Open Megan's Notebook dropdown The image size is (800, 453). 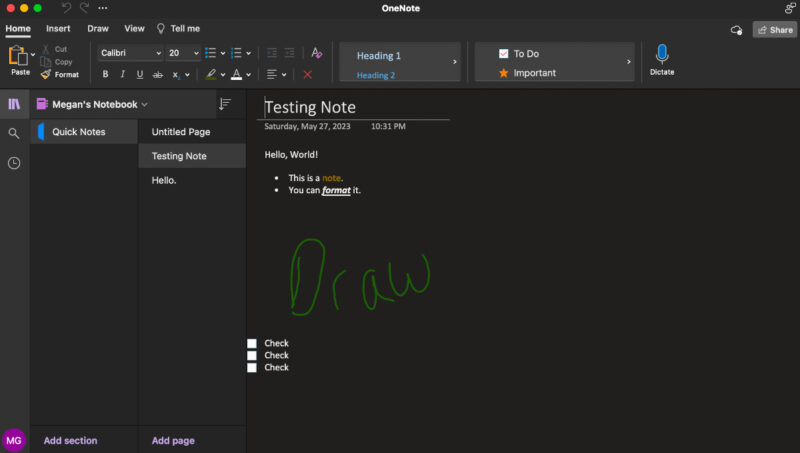tap(92, 104)
